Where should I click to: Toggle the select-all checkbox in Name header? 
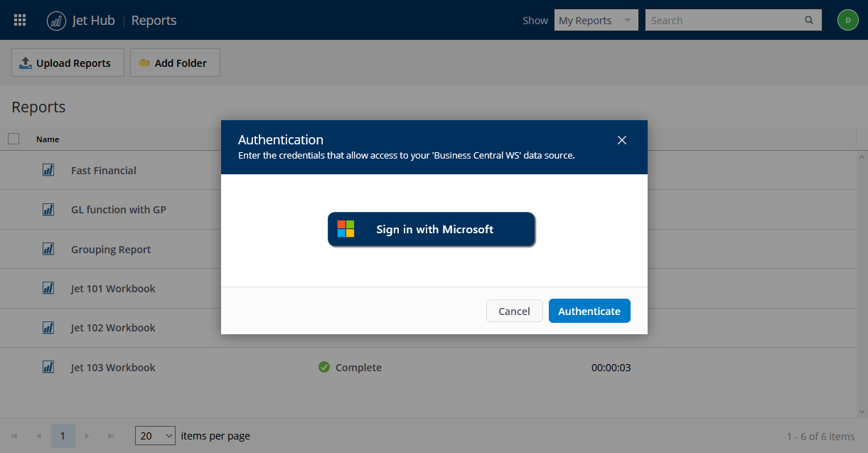[14, 139]
